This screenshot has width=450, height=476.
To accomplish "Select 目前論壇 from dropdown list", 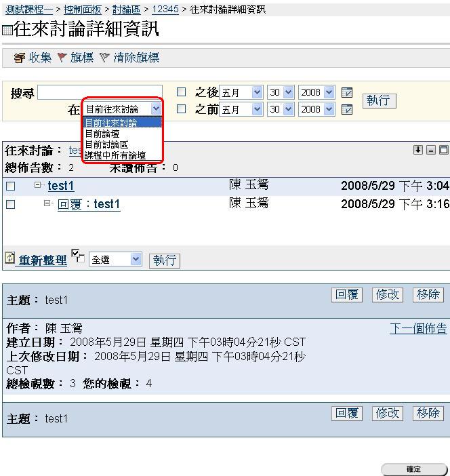I will tap(102, 134).
